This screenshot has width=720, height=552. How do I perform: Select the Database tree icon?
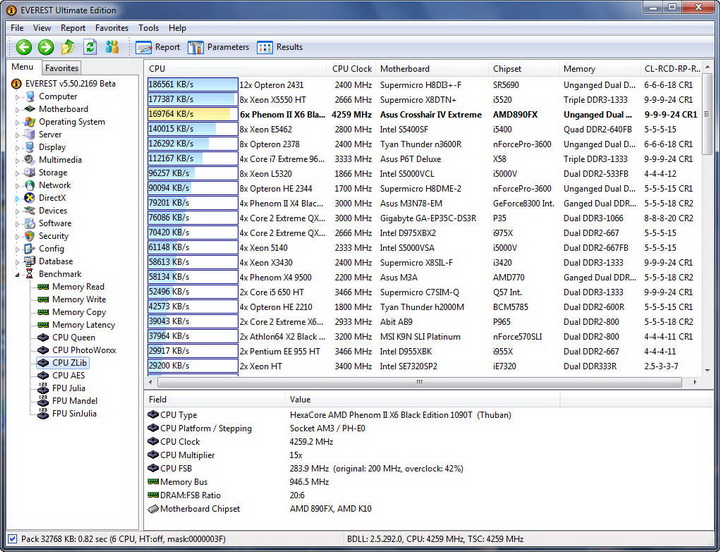[30, 261]
